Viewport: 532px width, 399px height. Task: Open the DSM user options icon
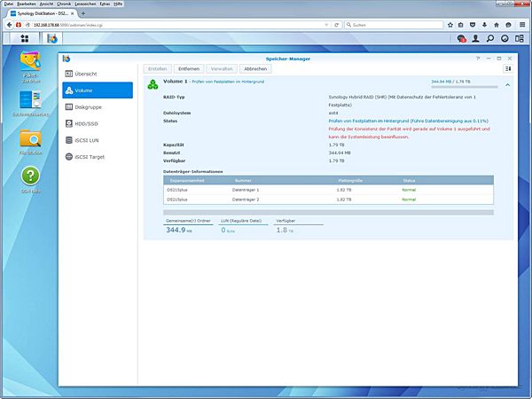(475, 39)
